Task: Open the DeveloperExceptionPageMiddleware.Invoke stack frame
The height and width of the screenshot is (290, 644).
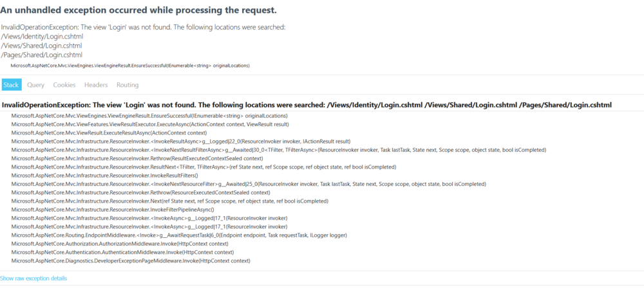Action: point(131,261)
